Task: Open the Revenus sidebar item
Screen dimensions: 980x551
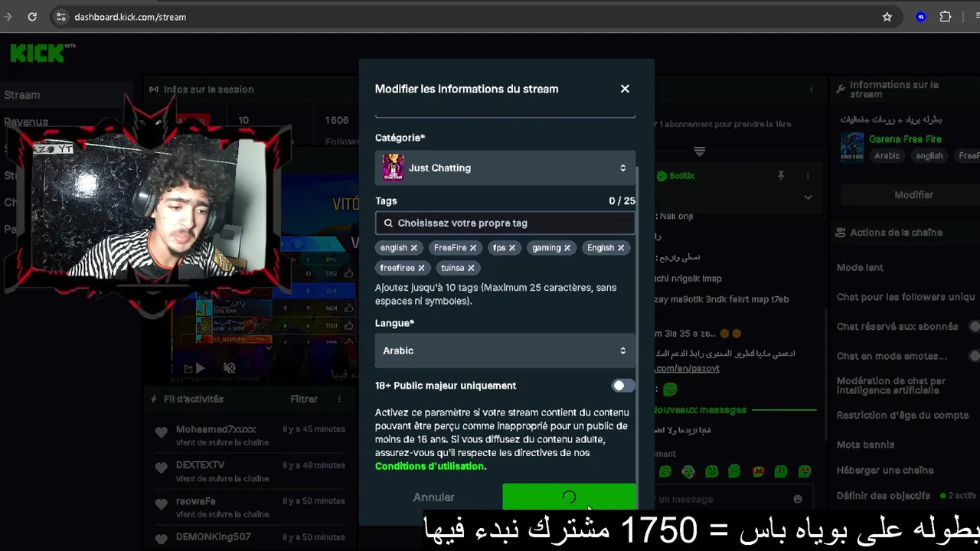Action: (x=26, y=122)
